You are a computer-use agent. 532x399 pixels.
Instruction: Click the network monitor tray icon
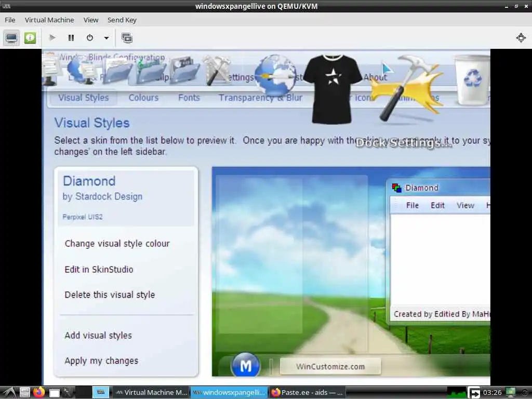coord(511,393)
